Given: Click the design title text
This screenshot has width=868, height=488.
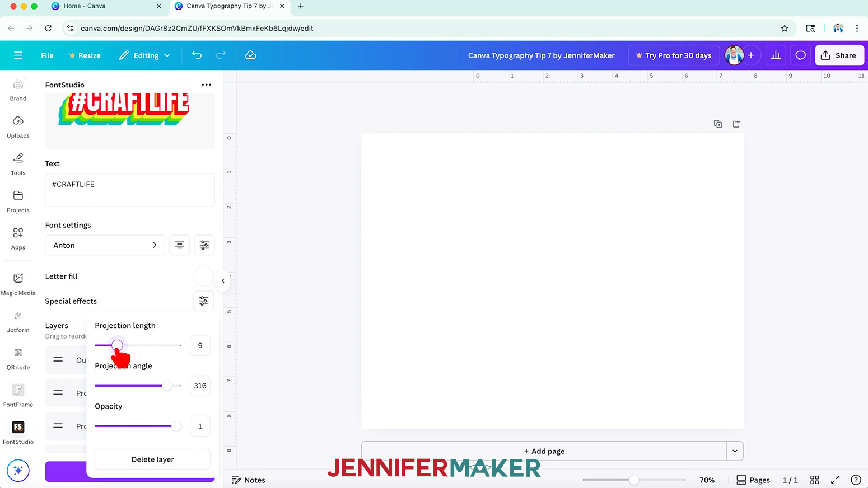Looking at the screenshot, I should (541, 55).
